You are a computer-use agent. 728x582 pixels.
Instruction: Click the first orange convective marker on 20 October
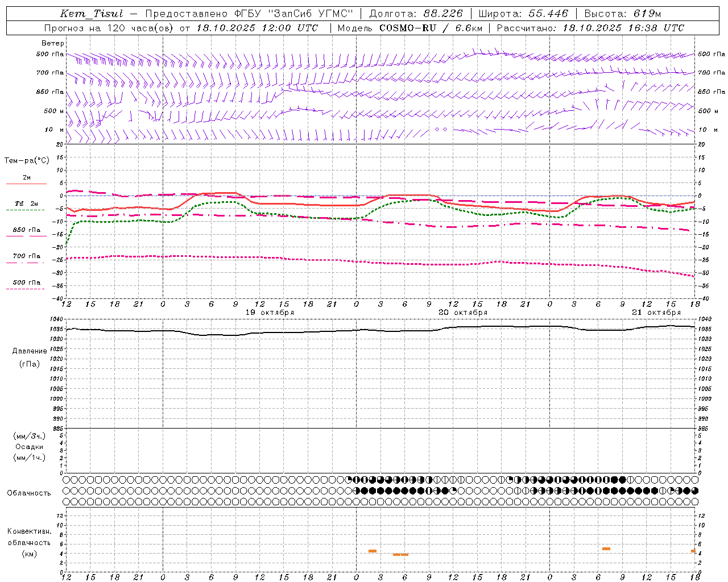tap(373, 551)
